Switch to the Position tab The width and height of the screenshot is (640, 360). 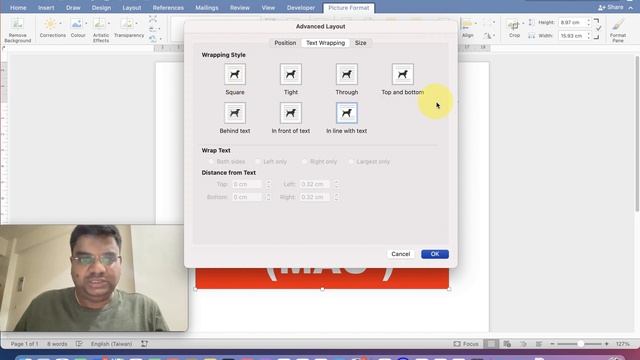coord(285,43)
